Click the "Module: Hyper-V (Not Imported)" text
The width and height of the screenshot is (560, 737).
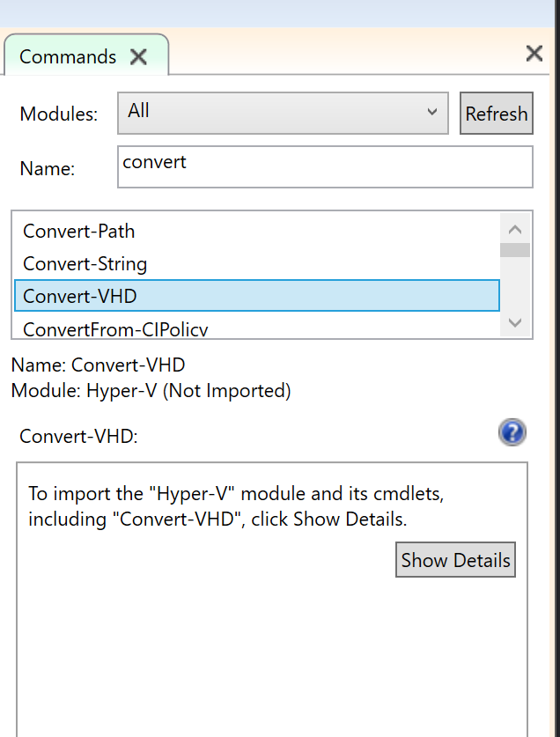pyautogui.click(x=151, y=391)
